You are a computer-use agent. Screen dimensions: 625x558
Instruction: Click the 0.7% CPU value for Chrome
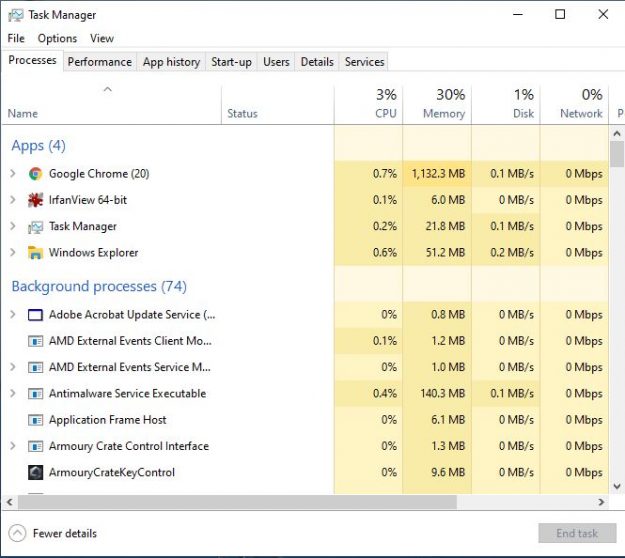click(385, 174)
